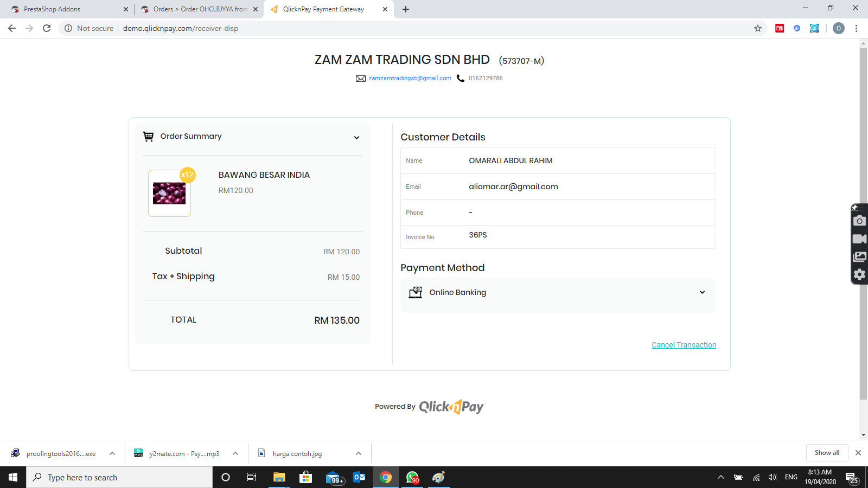This screenshot has height=488, width=868.
Task: Close the Orders tab
Action: point(256,9)
